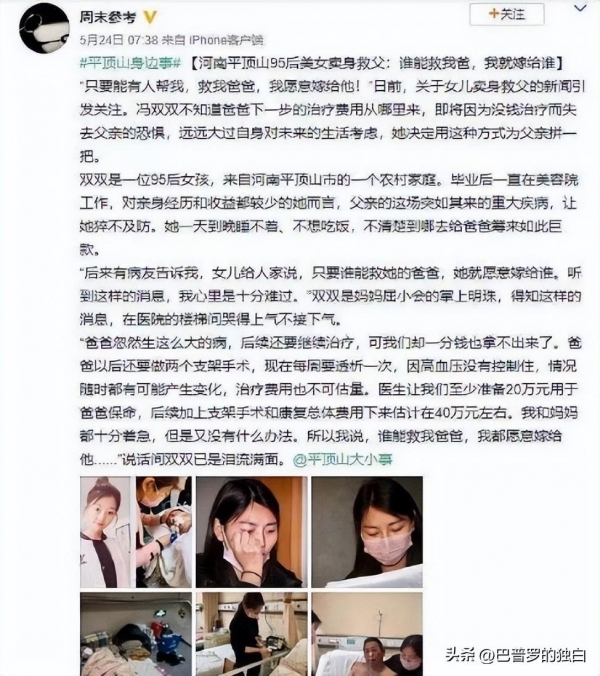Viewport: 600px width, 676px height.
Task: Click the iPhone客户端 source link
Action: 227,40
